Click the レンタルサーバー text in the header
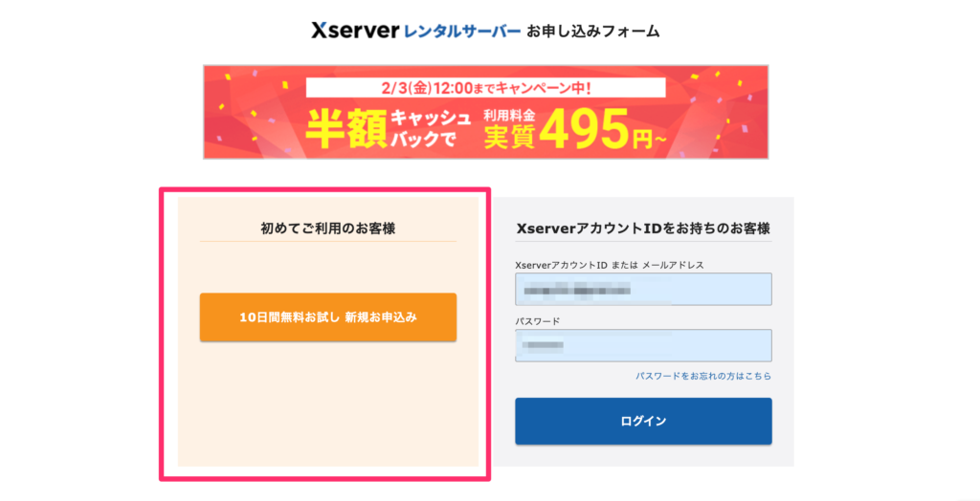This screenshot has width=980, height=501. pos(462,31)
